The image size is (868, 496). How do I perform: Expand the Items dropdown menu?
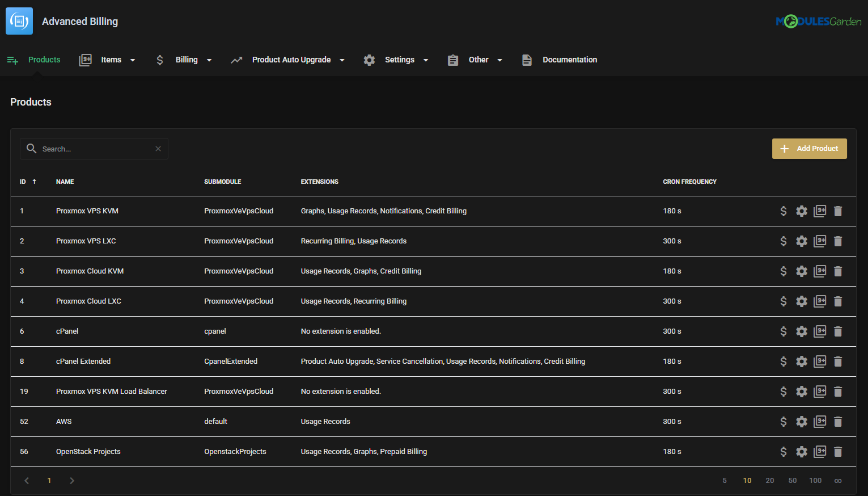coord(107,60)
